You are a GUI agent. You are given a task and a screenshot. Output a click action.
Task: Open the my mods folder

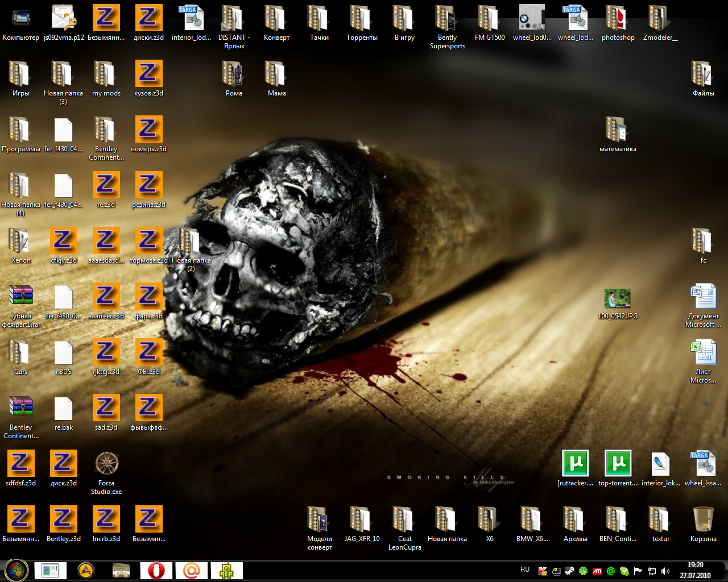106,80
